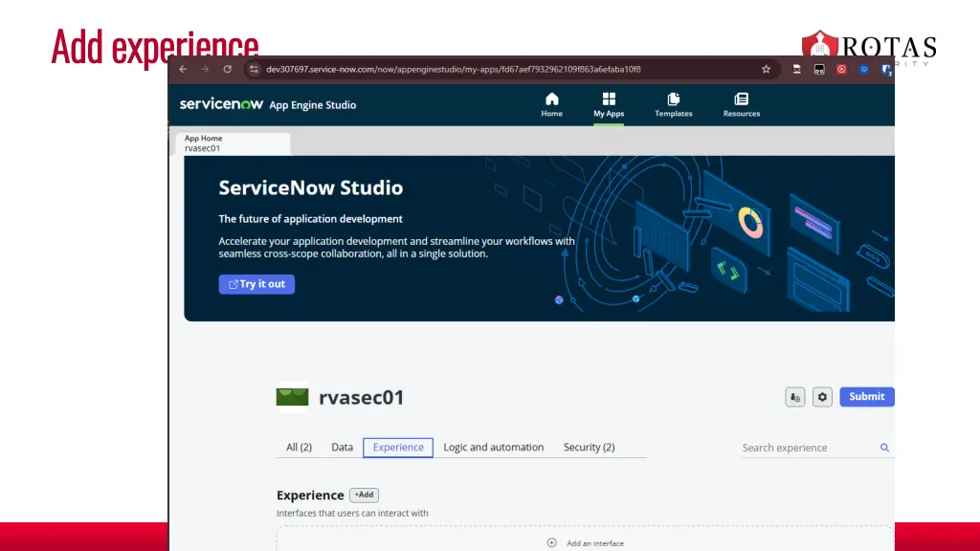Click the rvasec01 application name heading
Image resolution: width=980 pixels, height=551 pixels.
[x=361, y=397]
